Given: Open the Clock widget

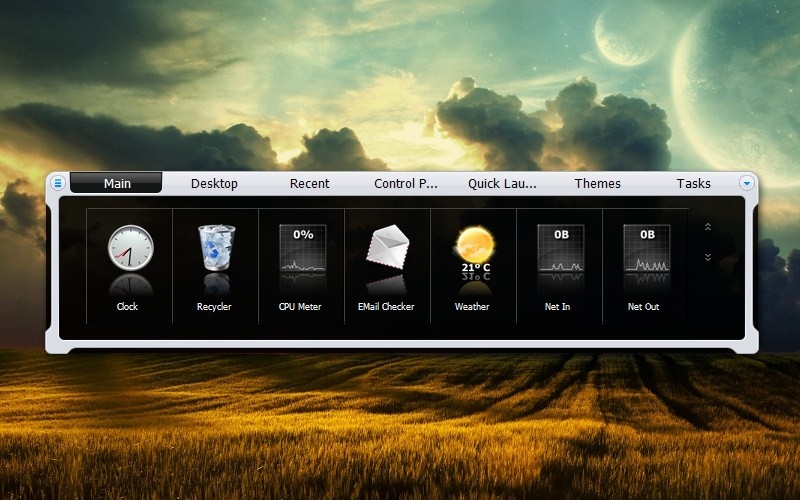Looking at the screenshot, I should click(x=131, y=248).
